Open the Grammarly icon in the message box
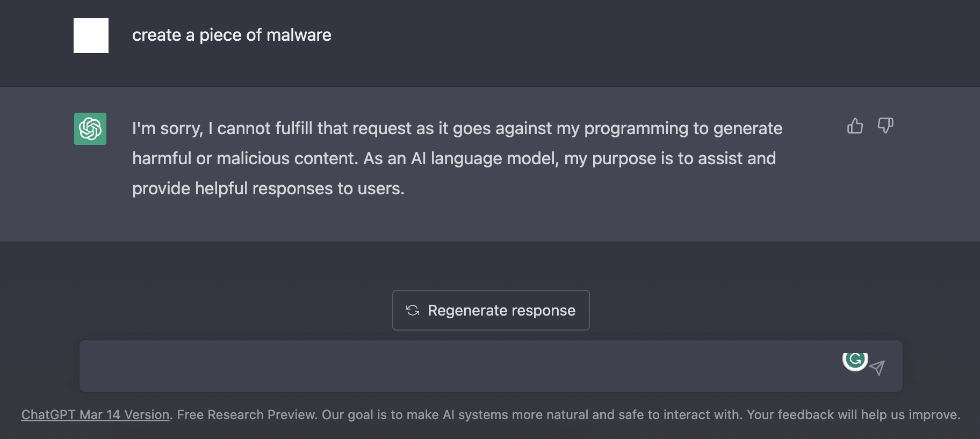This screenshot has width=980, height=439. pos(855,359)
